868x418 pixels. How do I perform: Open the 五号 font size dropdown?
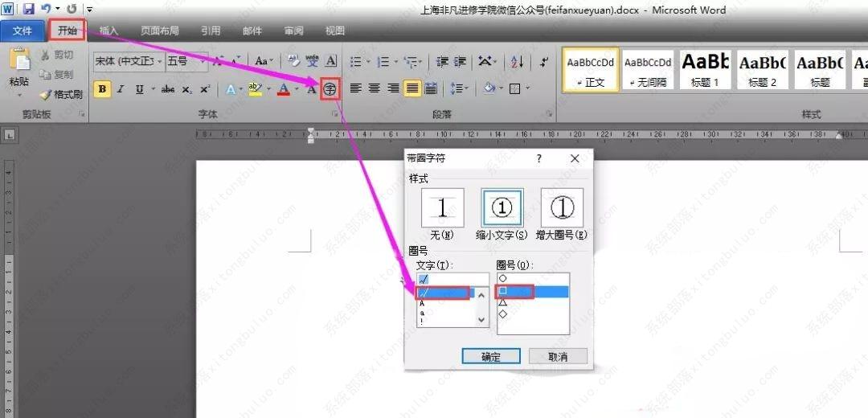(203, 61)
